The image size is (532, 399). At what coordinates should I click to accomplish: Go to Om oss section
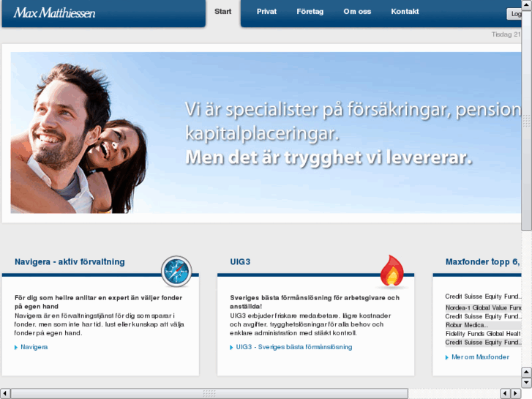pyautogui.click(x=357, y=12)
